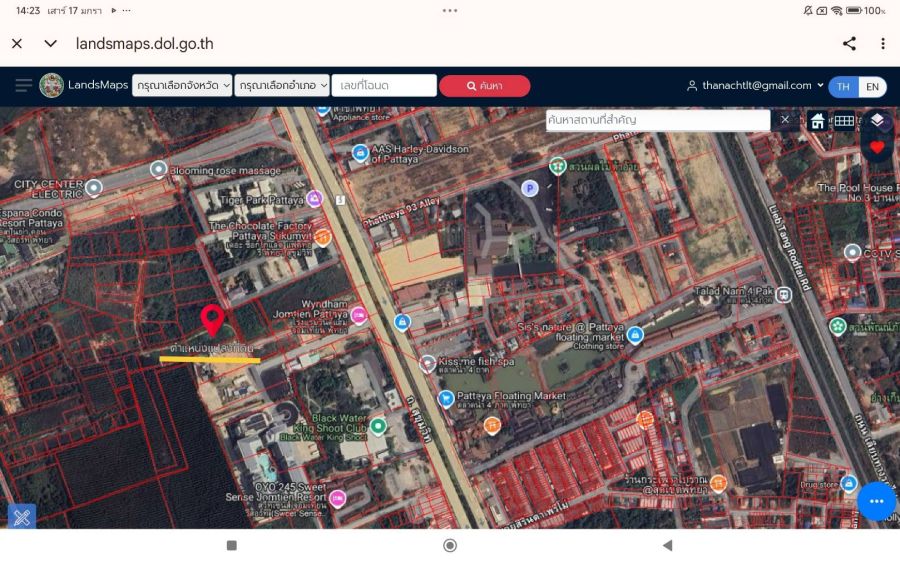The height and width of the screenshot is (562, 900).
Task: Click the red location pin marker
Action: (211, 320)
